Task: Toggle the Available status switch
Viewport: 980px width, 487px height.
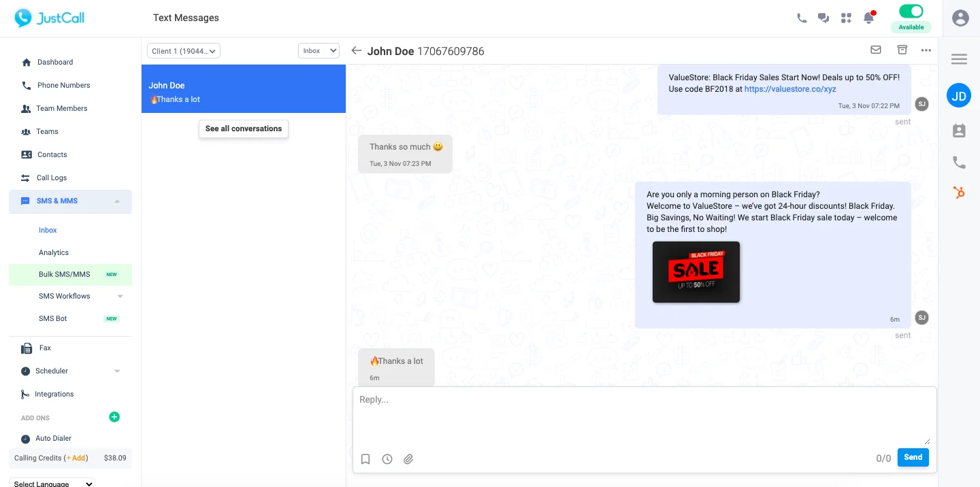Action: (x=911, y=11)
